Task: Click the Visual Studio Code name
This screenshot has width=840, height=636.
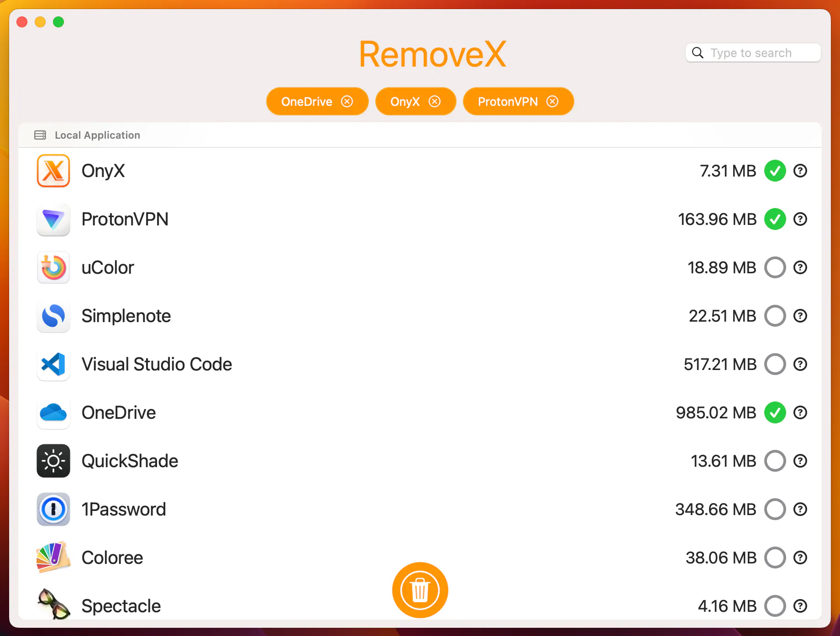Action: point(157,364)
